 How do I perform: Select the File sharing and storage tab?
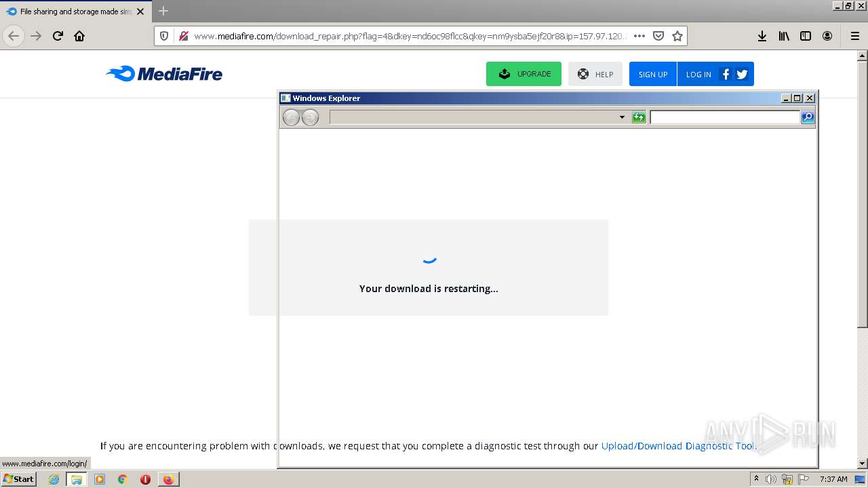coord(76,12)
